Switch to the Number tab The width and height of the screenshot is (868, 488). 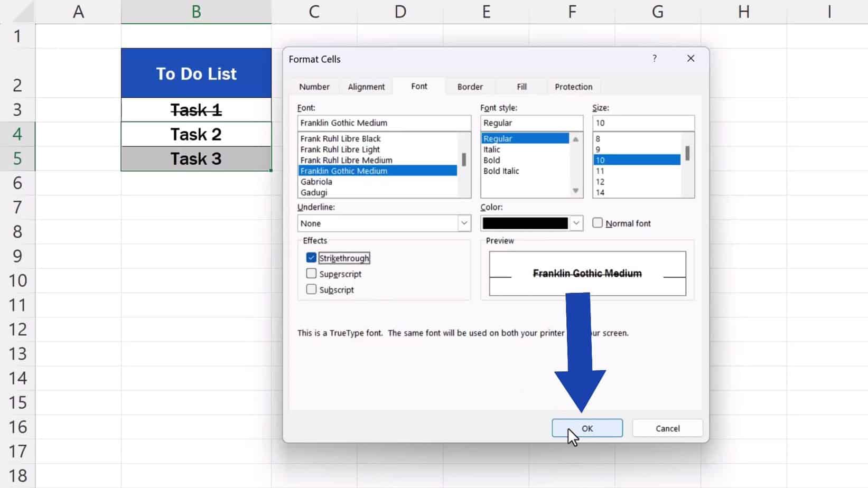(x=314, y=87)
